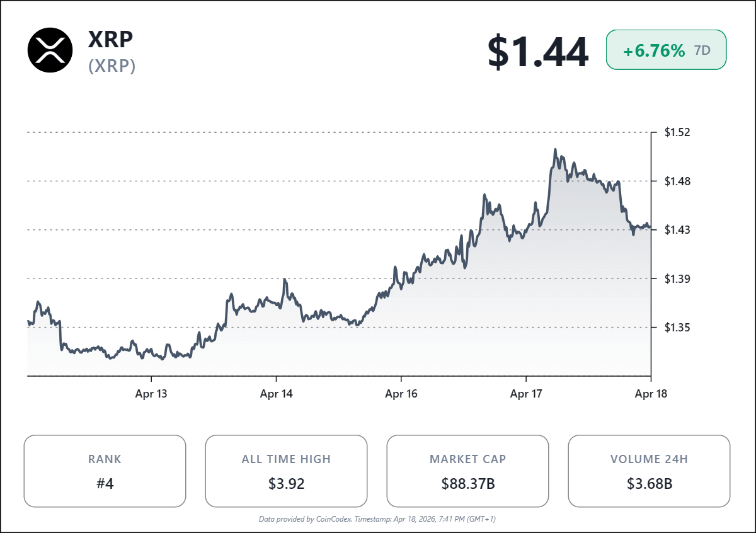
Task: Click the Apr 16 date marker
Action: coord(401,394)
